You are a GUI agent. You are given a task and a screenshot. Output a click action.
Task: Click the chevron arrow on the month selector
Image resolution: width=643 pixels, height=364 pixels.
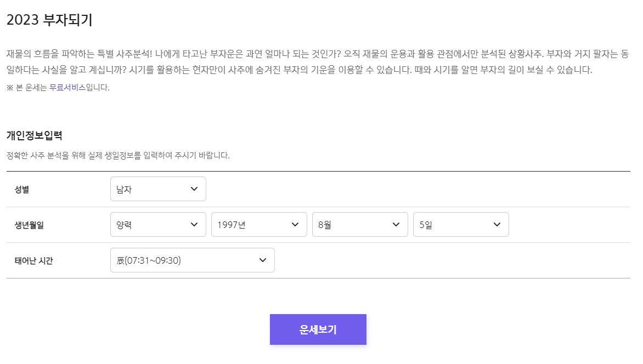tap(395, 224)
